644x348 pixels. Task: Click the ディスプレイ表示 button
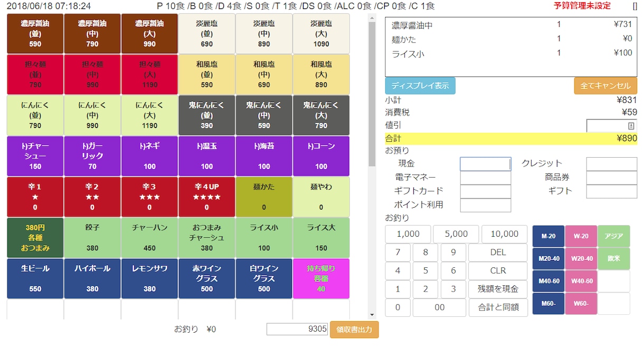click(420, 86)
